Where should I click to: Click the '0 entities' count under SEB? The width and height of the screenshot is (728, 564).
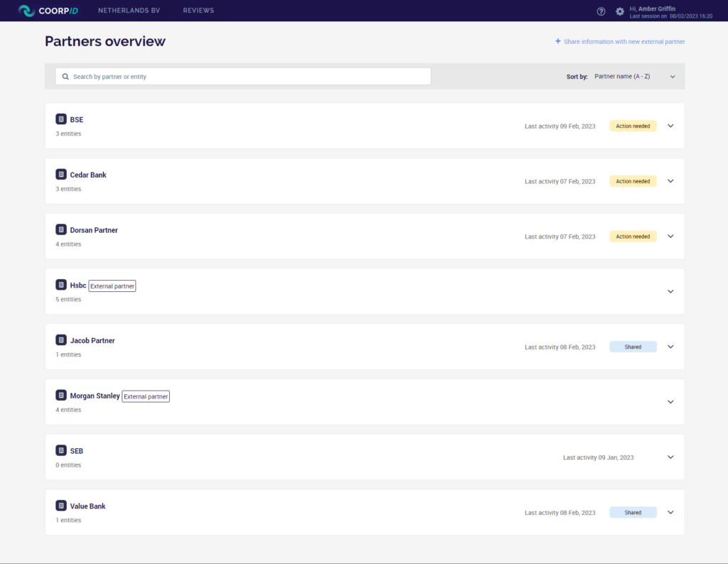(68, 465)
